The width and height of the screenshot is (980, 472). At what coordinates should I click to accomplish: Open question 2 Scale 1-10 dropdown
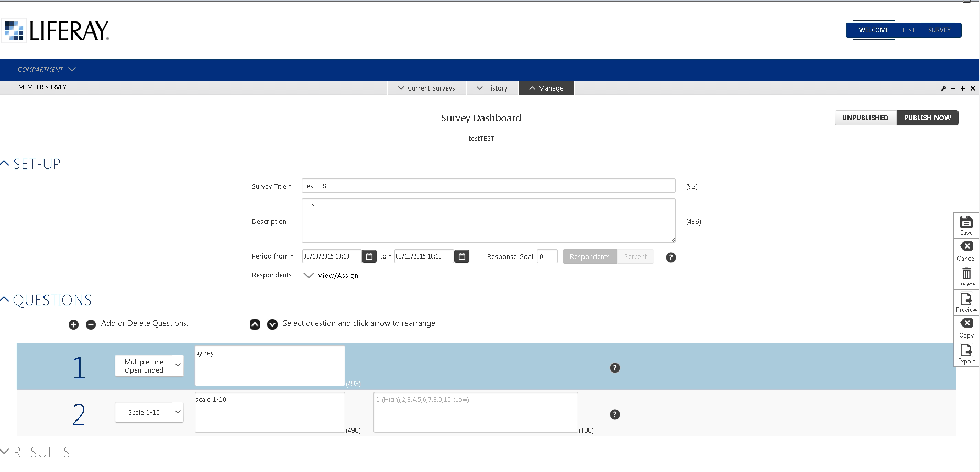[149, 412]
